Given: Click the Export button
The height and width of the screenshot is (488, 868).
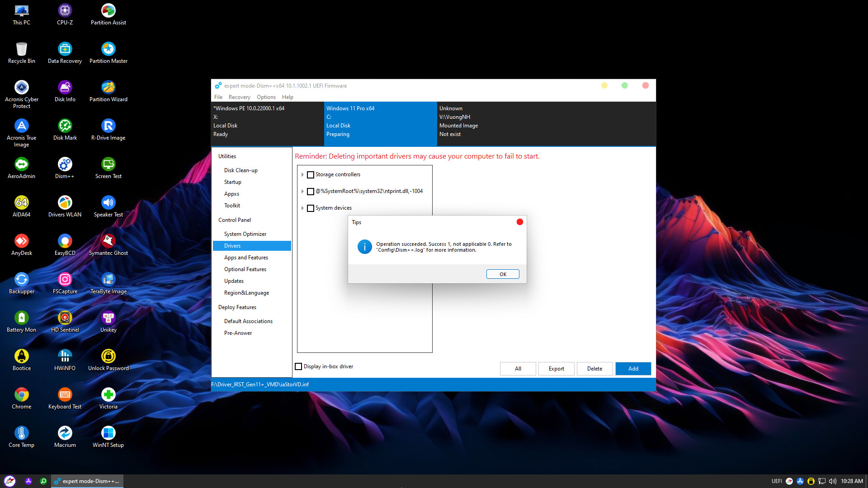Looking at the screenshot, I should click(x=556, y=369).
